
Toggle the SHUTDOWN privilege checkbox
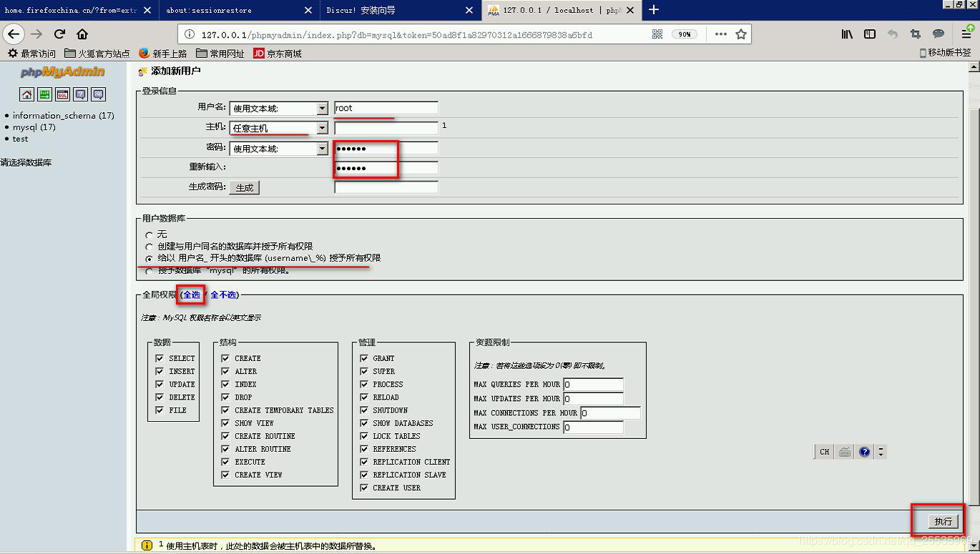coord(363,410)
